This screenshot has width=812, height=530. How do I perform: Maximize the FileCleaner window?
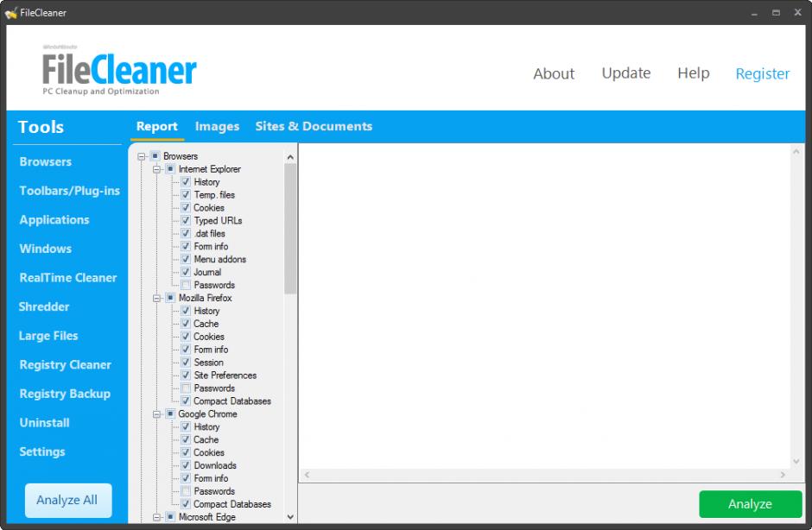(x=775, y=12)
